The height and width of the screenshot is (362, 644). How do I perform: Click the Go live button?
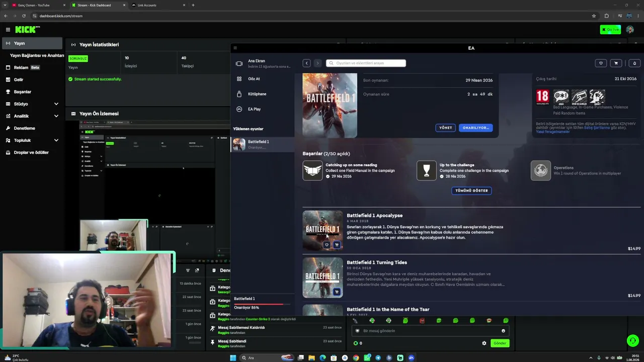pyautogui.click(x=610, y=30)
